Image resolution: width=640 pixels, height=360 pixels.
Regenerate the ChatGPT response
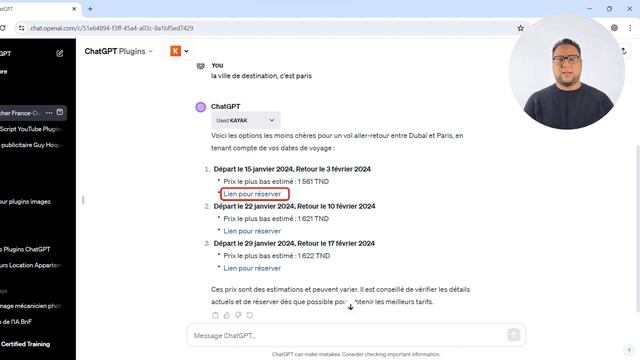(x=249, y=315)
